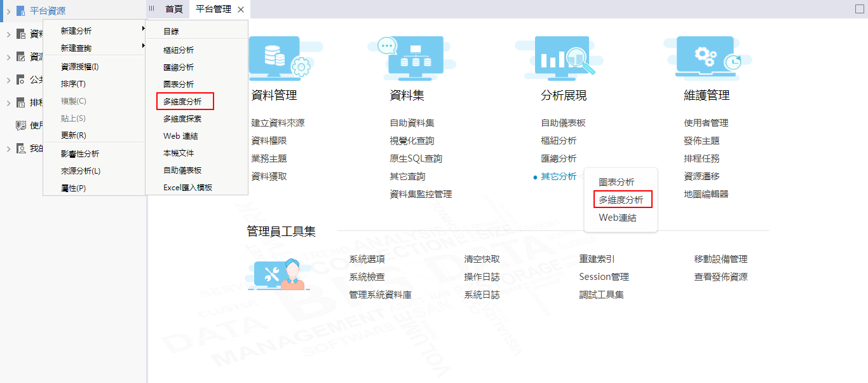Click the square icon at top right
Viewport: 868px width, 383px height.
click(x=860, y=9)
